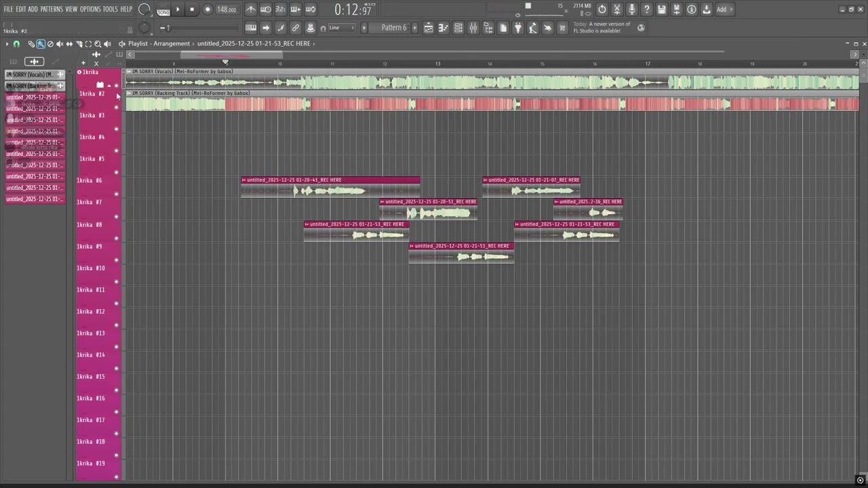This screenshot has height=488, width=868.
Task: Open the FILE menu
Action: coord(8,9)
